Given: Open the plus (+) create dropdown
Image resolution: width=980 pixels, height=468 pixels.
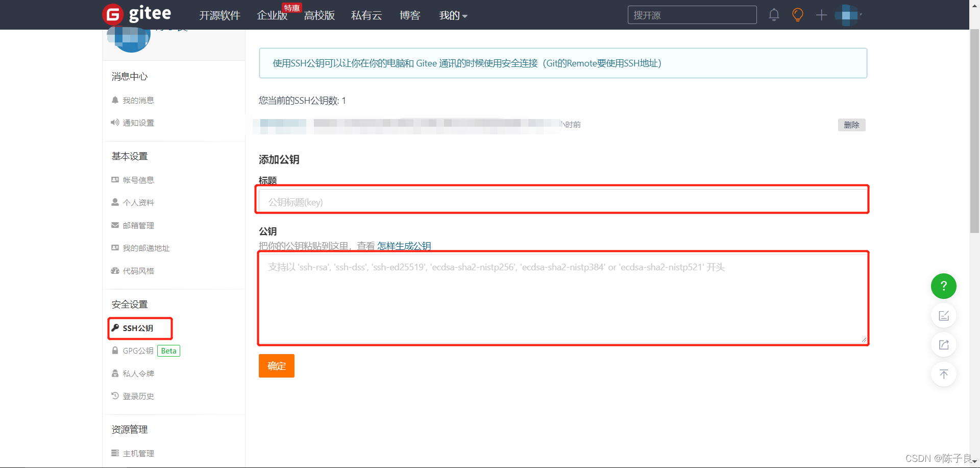Looking at the screenshot, I should tap(821, 15).
